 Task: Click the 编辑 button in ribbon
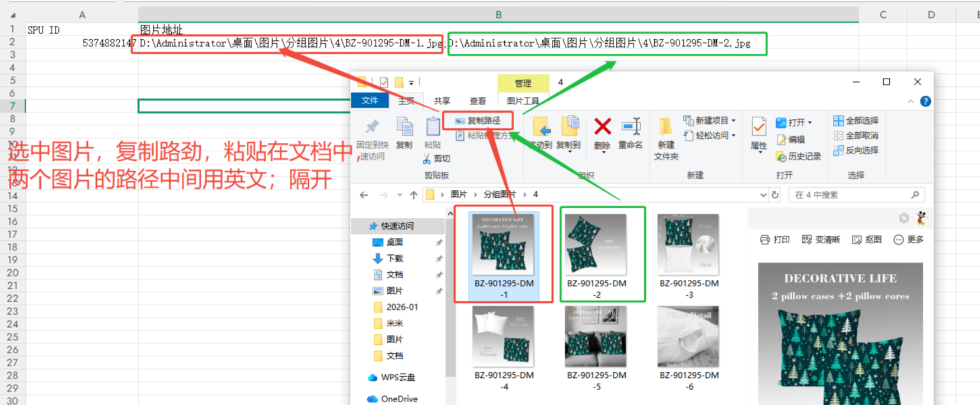pos(791,139)
